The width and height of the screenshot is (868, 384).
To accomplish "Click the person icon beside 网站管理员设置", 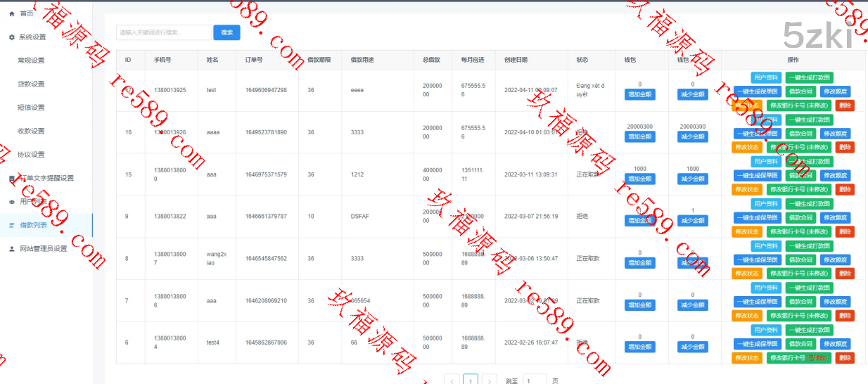I will tap(11, 248).
